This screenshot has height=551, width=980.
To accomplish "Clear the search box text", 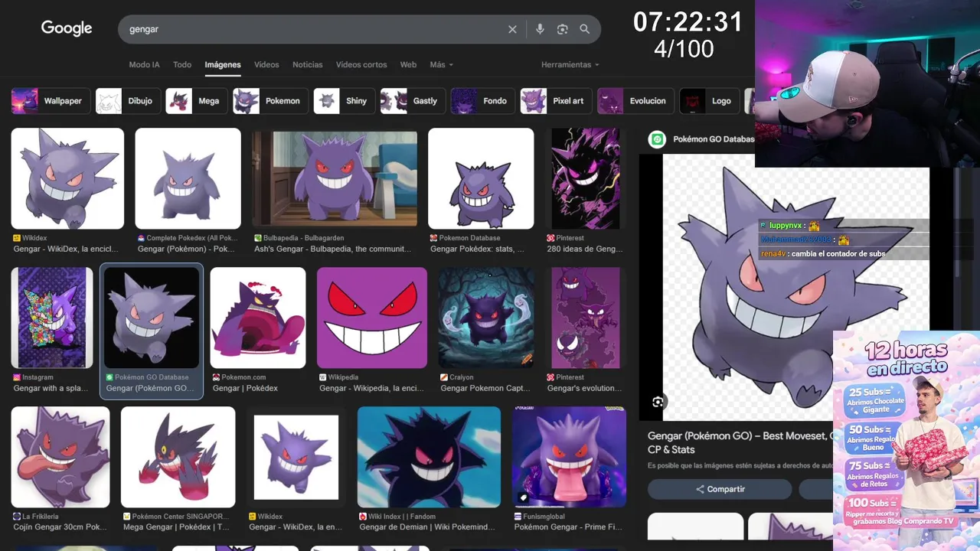I will click(512, 29).
